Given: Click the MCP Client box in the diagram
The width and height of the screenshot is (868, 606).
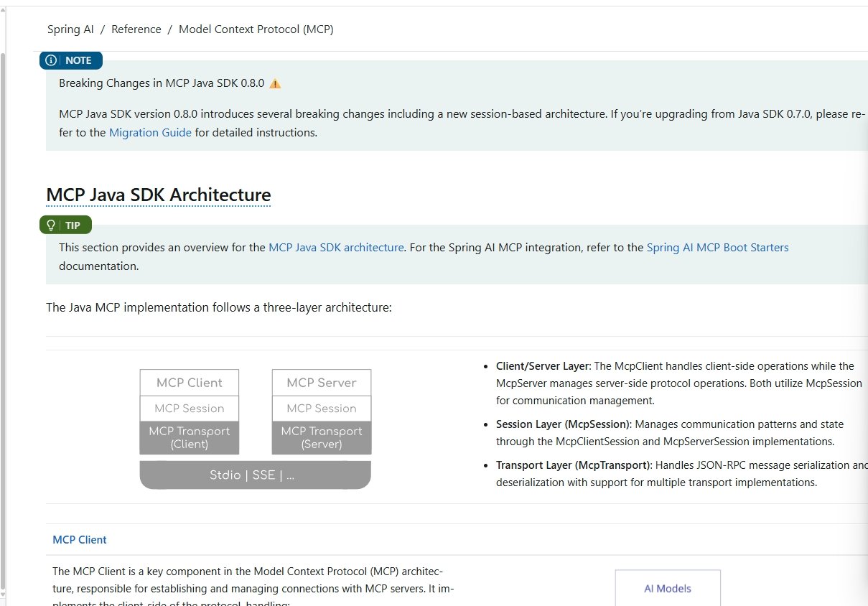Looking at the screenshot, I should [190, 383].
